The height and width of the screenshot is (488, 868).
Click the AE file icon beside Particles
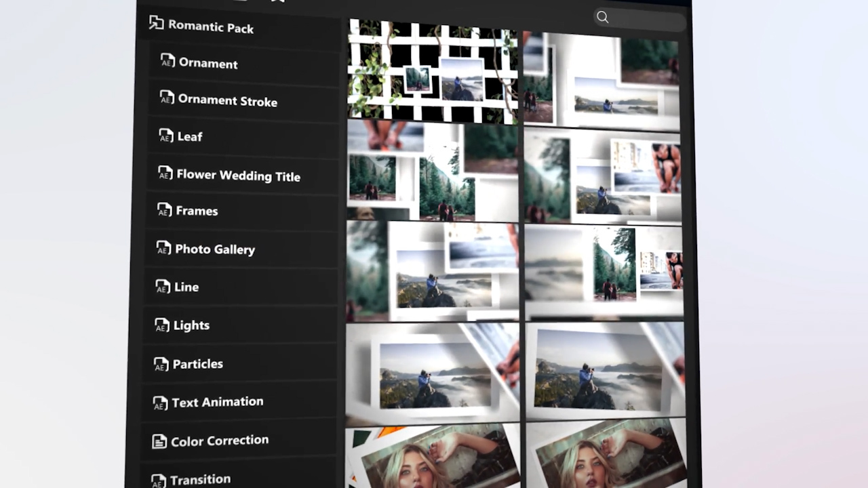[x=161, y=364]
